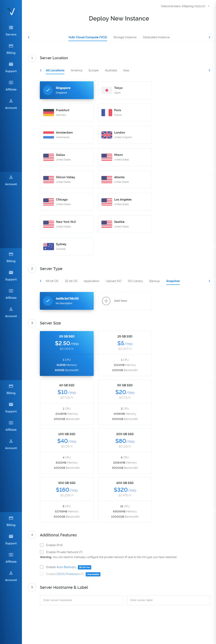Click the Japan flag for Tokyo
This screenshot has height=644, width=216.
pyautogui.click(x=107, y=90)
